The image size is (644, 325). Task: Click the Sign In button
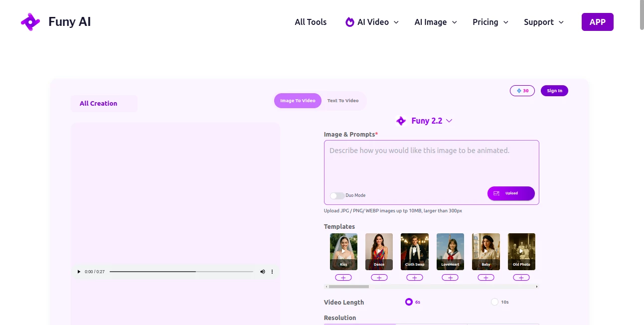point(554,90)
